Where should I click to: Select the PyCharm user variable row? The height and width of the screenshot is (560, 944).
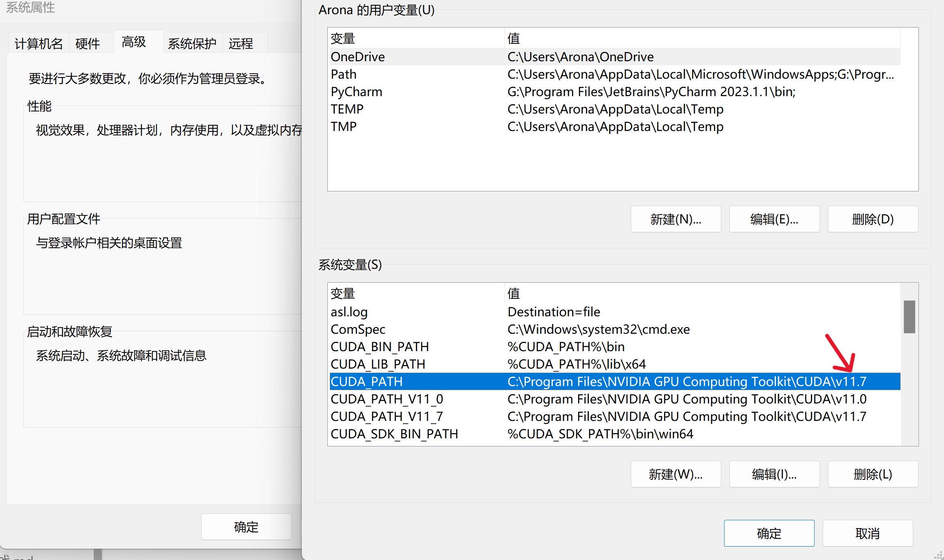coord(615,92)
